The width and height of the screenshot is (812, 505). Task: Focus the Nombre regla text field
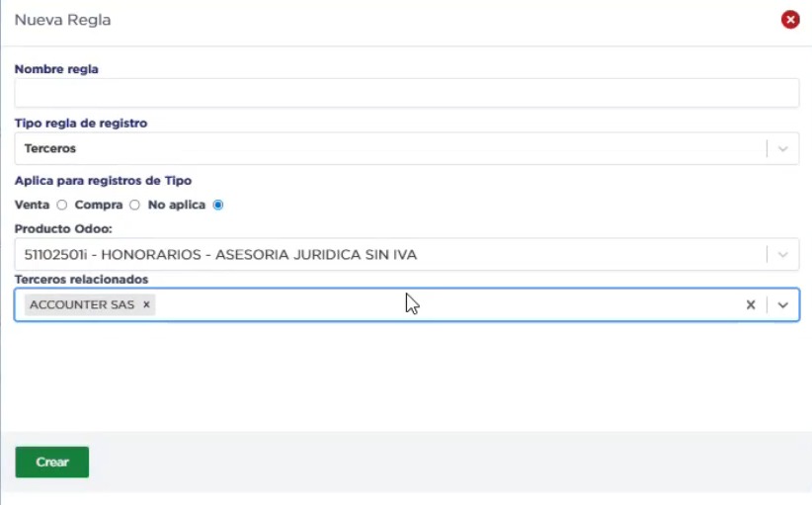pos(406,93)
